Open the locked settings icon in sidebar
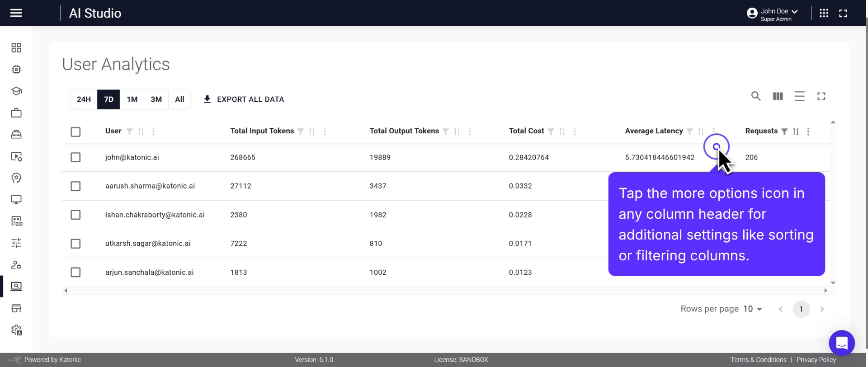The width and height of the screenshot is (868, 367). tap(16, 330)
